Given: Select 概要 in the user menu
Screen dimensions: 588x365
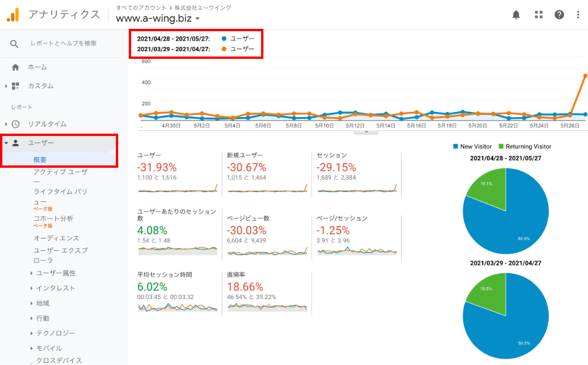Looking at the screenshot, I should (x=40, y=160).
